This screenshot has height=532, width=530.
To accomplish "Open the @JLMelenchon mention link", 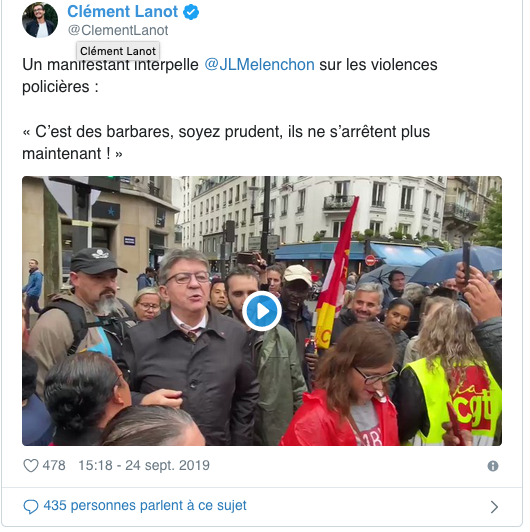I will coord(259,64).
